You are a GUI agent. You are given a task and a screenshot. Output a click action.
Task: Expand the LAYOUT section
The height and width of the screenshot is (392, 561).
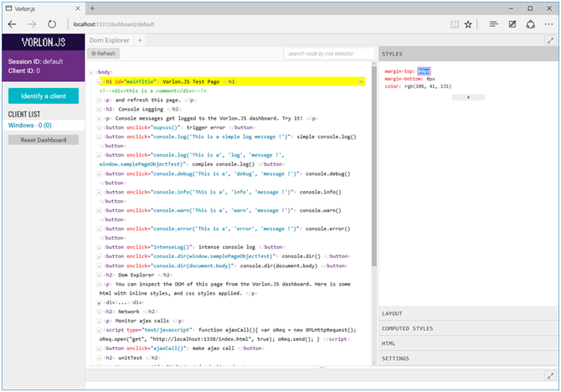[468, 313]
